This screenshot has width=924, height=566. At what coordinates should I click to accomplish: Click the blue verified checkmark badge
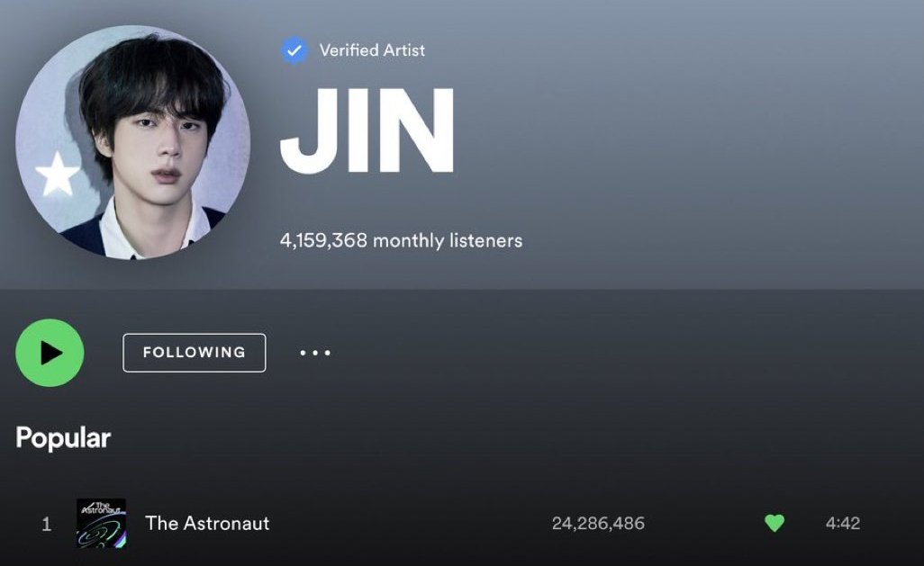[294, 50]
